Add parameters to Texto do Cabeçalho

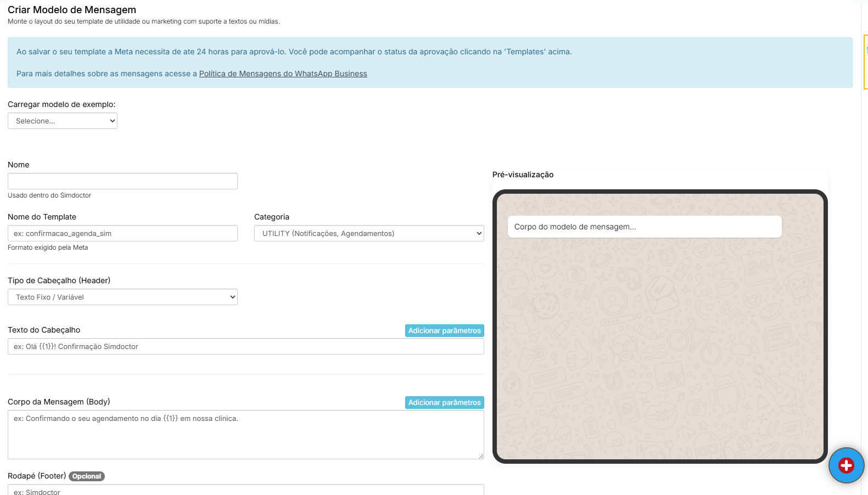[x=445, y=330]
